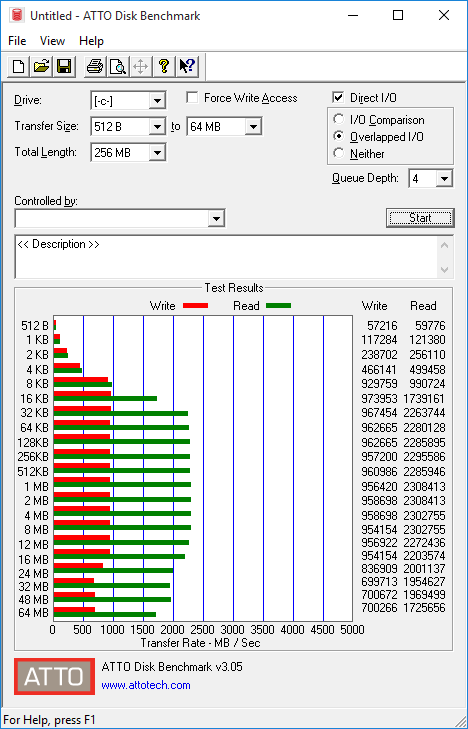
Task: Click the 12 MB read value 2272436
Action: coord(424,543)
